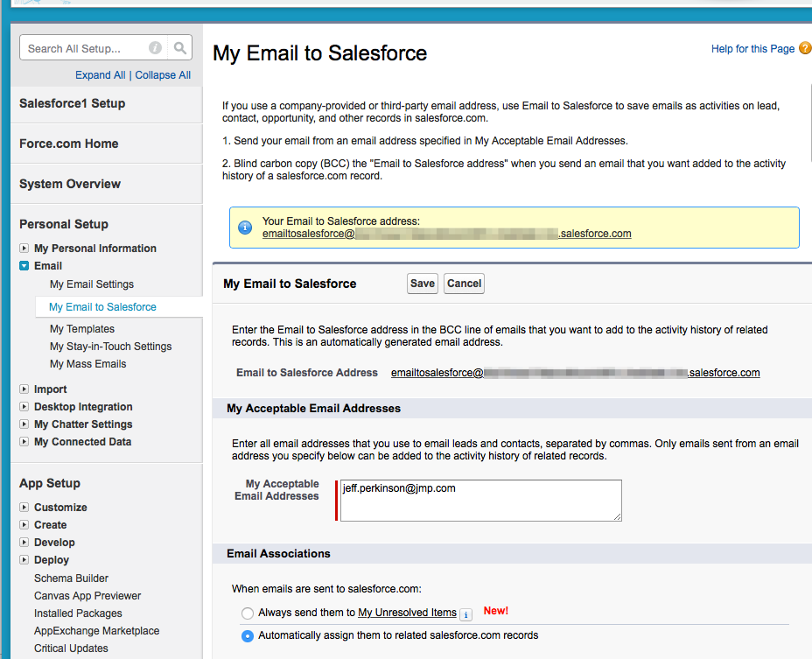Viewport: 812px width, 659px height.
Task: Click the search magnifier icon
Action: click(x=179, y=48)
